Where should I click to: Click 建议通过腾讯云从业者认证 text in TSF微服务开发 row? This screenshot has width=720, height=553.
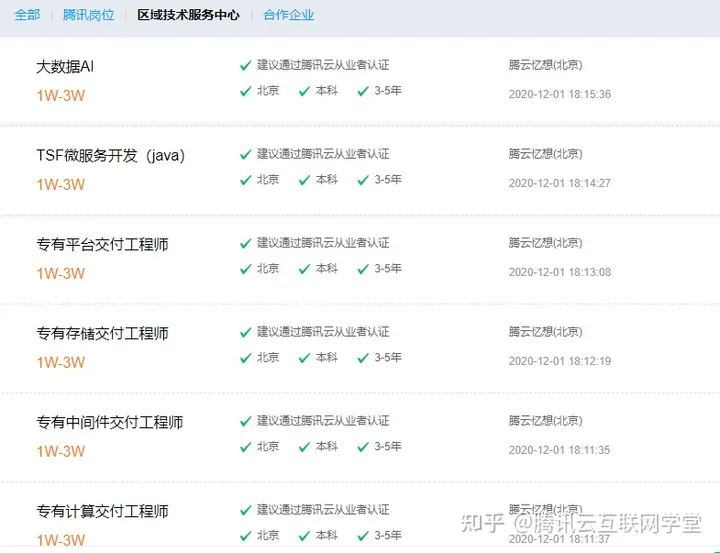click(x=323, y=154)
